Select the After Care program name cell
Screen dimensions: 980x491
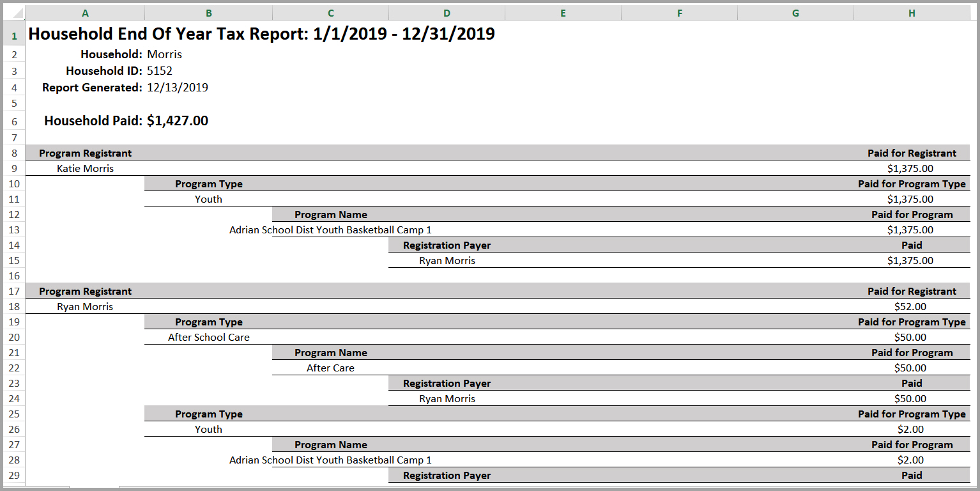(330, 368)
